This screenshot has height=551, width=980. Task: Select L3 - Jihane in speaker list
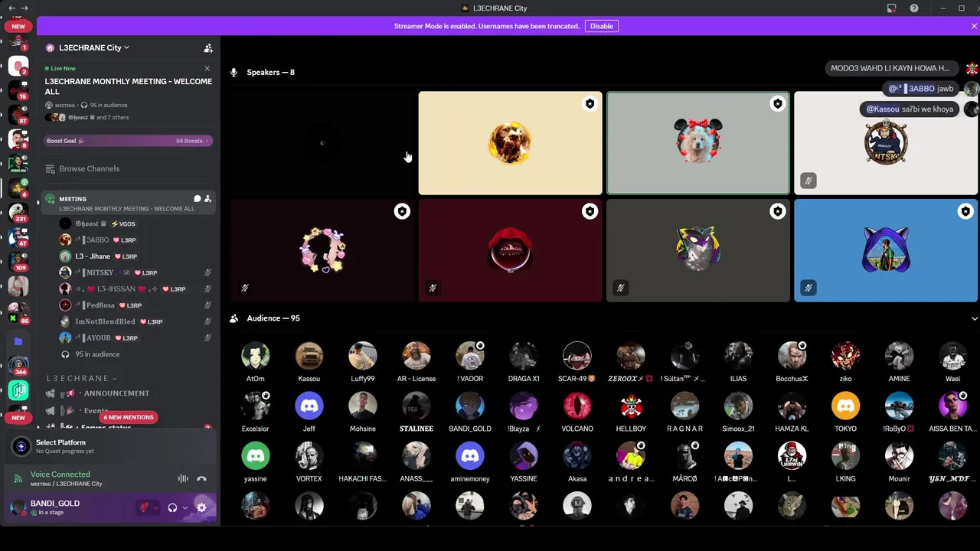point(127,256)
